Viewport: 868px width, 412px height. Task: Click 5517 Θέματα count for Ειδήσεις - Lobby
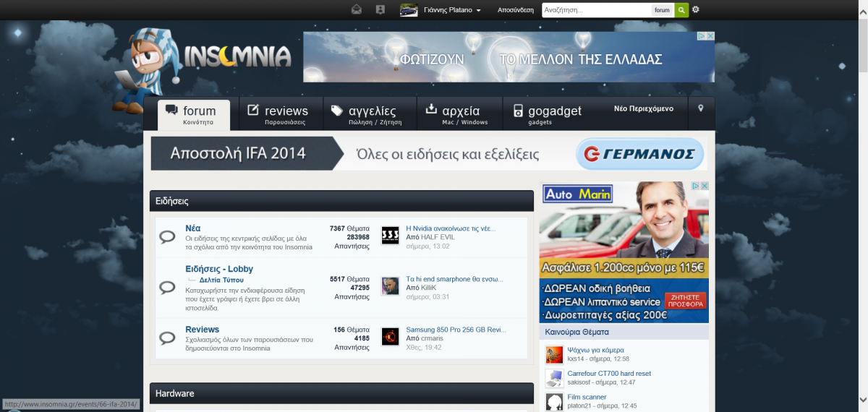[350, 278]
